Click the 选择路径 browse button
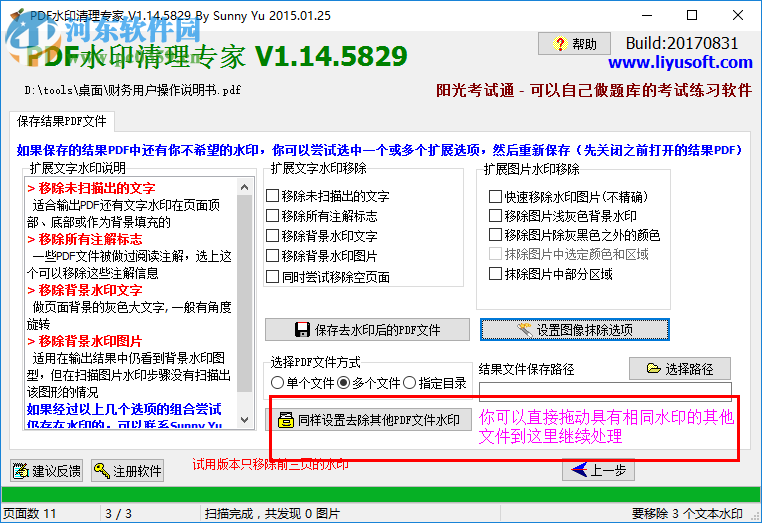 680,369
